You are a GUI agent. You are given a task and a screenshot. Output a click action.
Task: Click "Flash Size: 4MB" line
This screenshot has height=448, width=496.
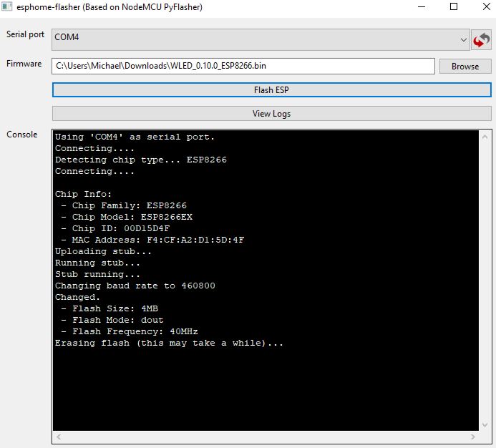click(x=110, y=308)
